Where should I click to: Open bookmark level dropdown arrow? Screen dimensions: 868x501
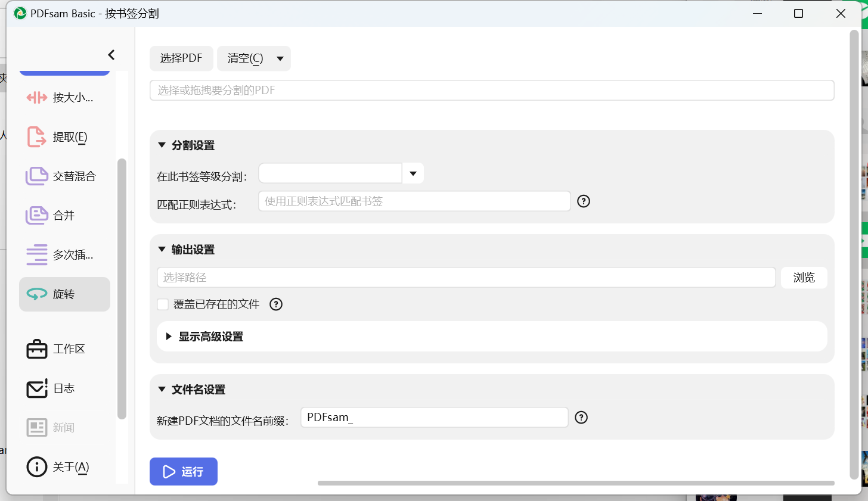coord(413,173)
